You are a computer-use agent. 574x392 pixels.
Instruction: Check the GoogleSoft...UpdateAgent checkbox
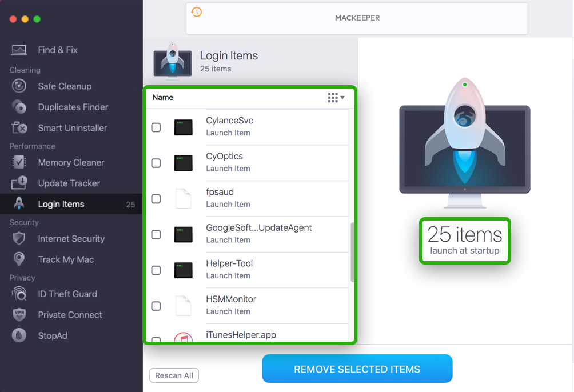click(156, 235)
